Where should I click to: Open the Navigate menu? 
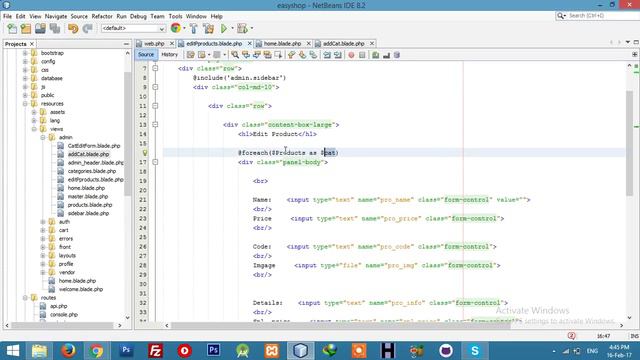[x=56, y=16]
